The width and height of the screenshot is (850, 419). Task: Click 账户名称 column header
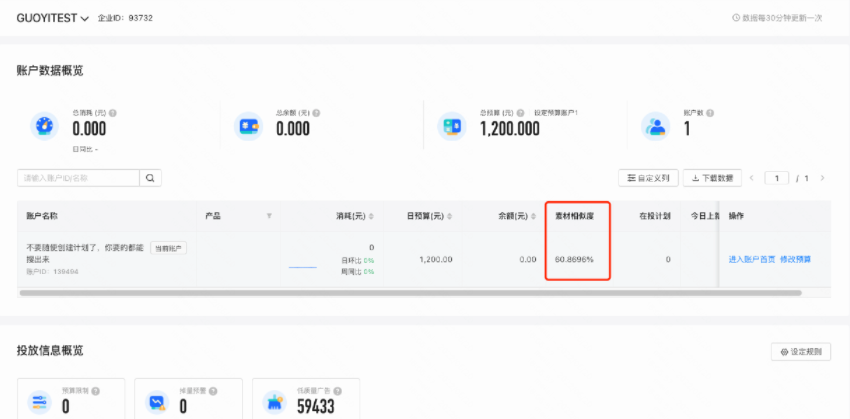click(42, 216)
